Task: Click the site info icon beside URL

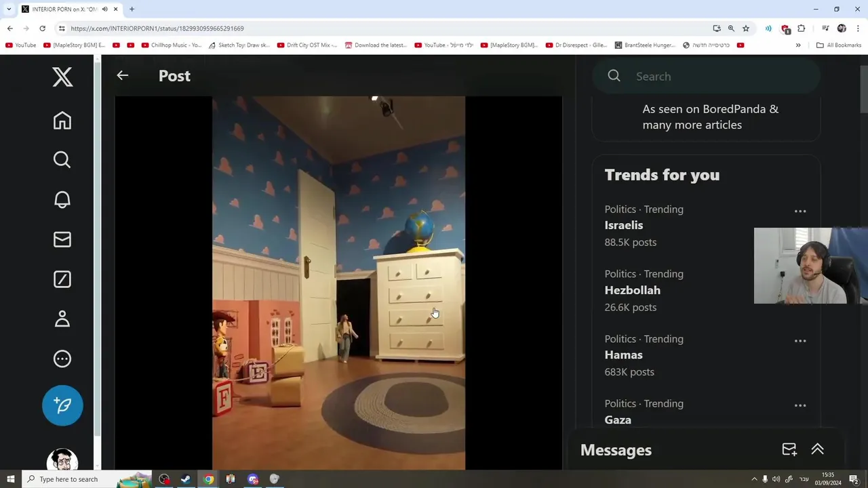Action: click(x=62, y=28)
